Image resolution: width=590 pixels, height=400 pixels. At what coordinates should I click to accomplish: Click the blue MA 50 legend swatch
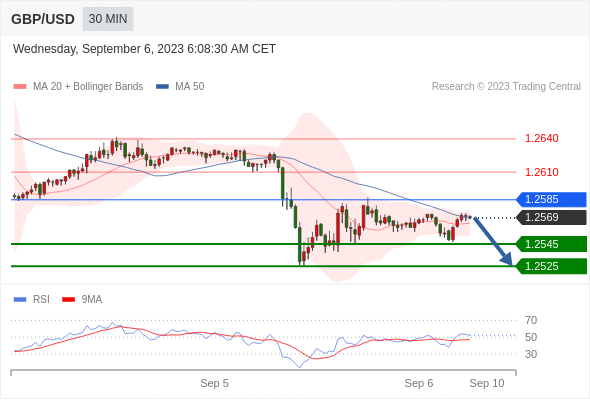[162, 87]
